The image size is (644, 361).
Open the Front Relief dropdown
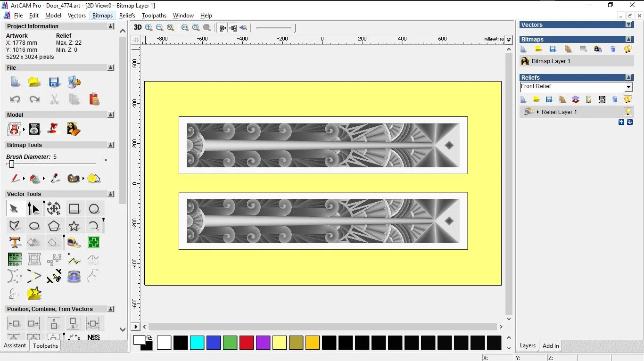coord(628,87)
